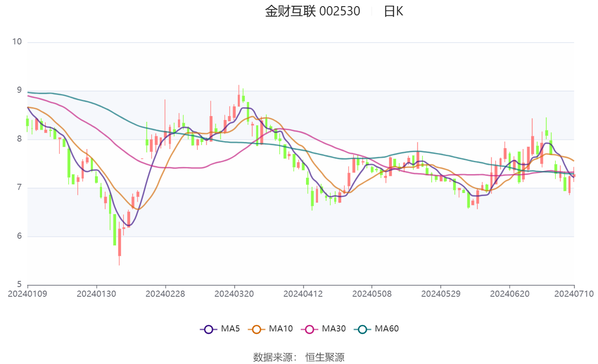
Task: Click the chart title 金财互联 002530
Action: [x=312, y=11]
